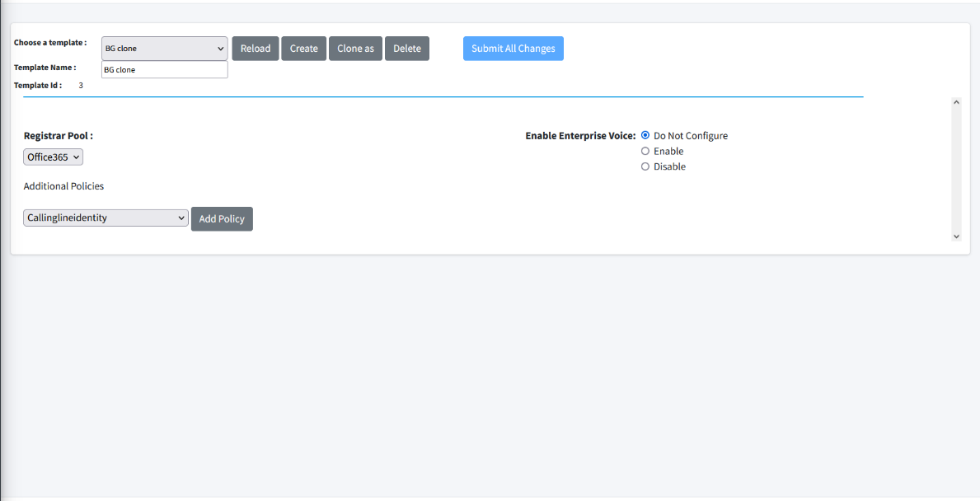Click the Reload button
Screen dimensions: 980x501
(255, 49)
